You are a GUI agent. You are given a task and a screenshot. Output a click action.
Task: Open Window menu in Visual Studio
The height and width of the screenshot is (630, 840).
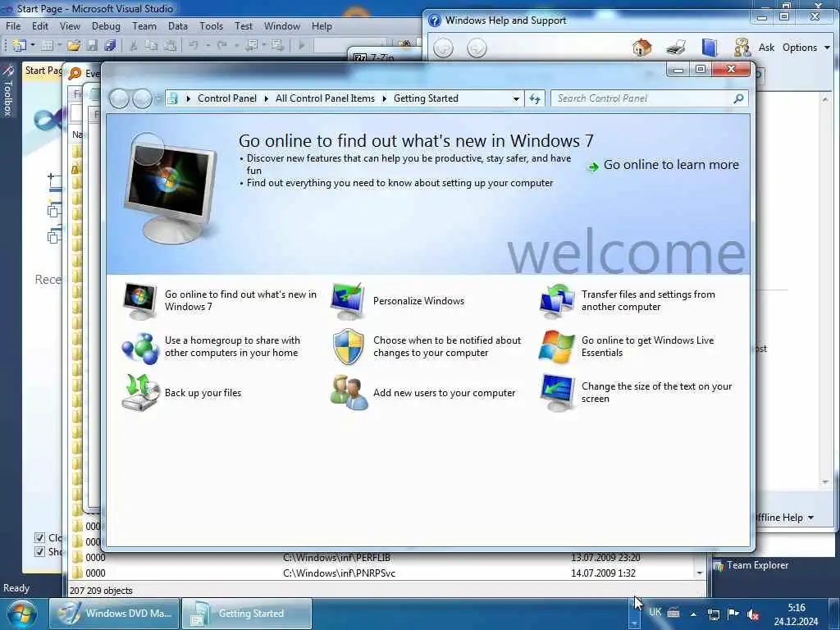pos(282,26)
